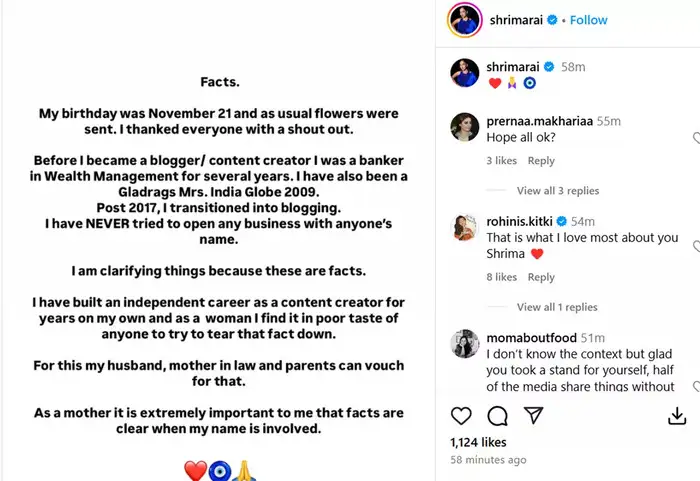The image size is (700, 481).
Task: Share the post via paper plane icon
Action: tap(533, 415)
